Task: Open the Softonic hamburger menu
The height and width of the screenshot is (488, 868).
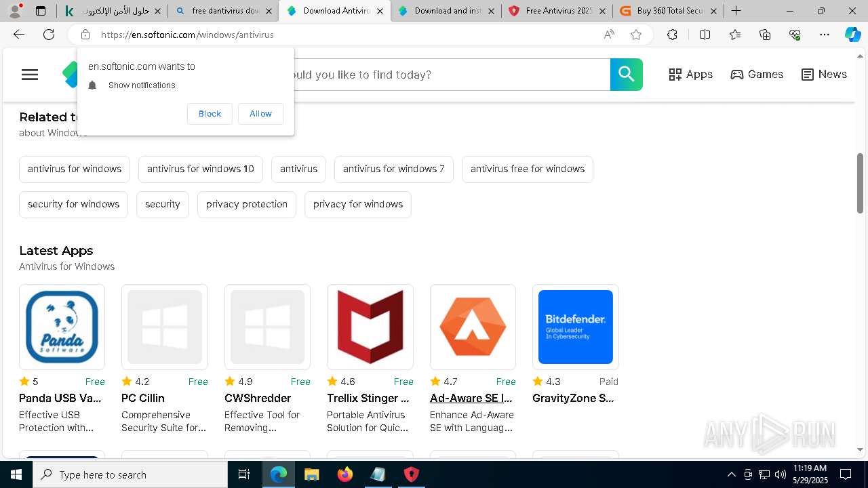Action: (30, 75)
